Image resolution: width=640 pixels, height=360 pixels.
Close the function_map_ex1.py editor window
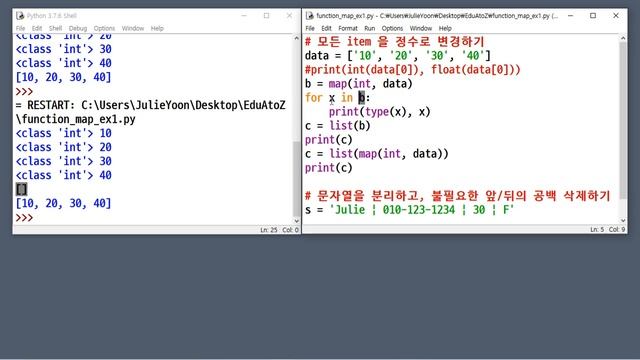tap(616, 16)
